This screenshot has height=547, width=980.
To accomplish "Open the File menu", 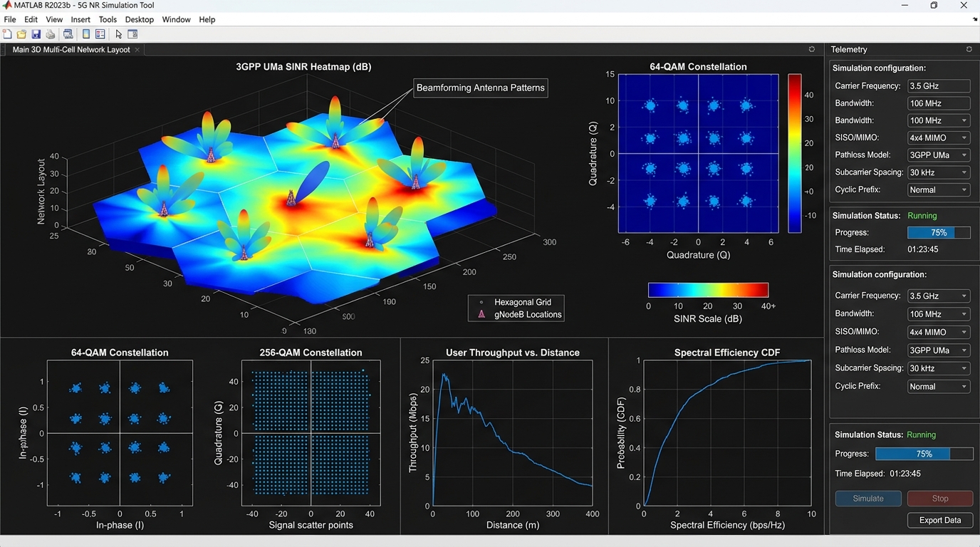I will 10,20.
